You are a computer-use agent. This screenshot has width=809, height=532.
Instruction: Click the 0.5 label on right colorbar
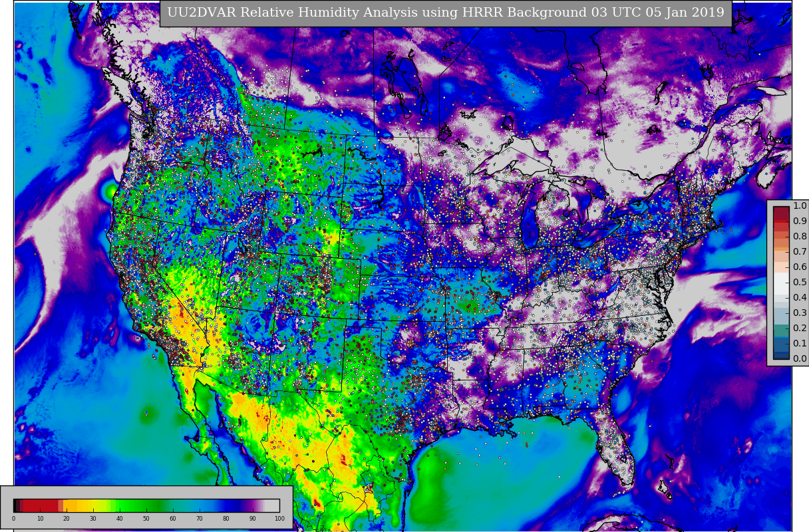[800, 283]
